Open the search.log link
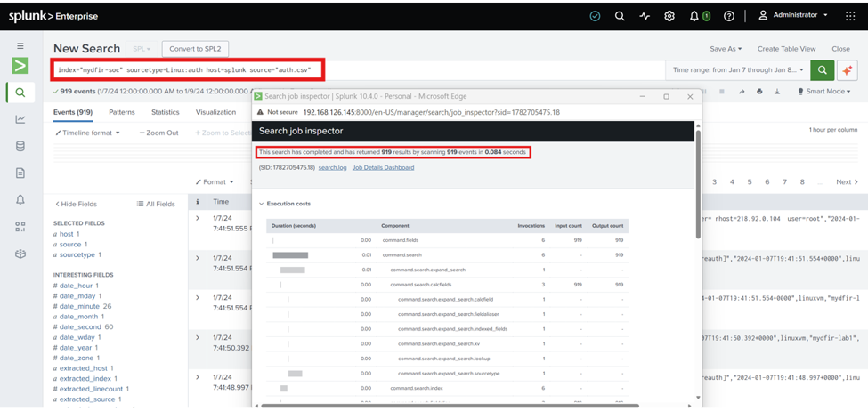 pyautogui.click(x=330, y=167)
